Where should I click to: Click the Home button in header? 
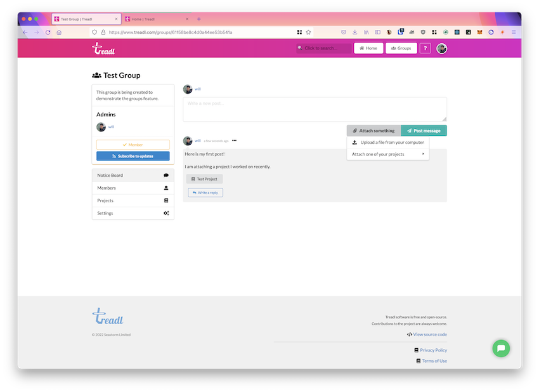click(x=368, y=48)
